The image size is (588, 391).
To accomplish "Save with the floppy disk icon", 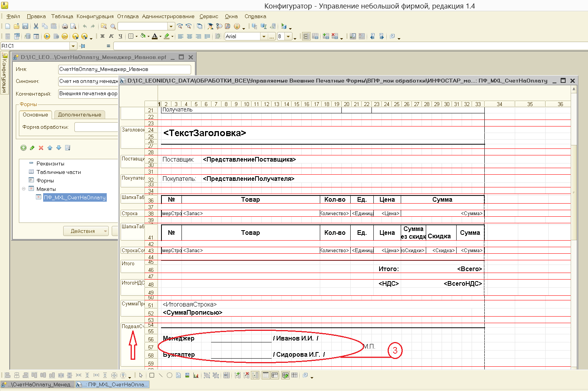I will point(25,26).
